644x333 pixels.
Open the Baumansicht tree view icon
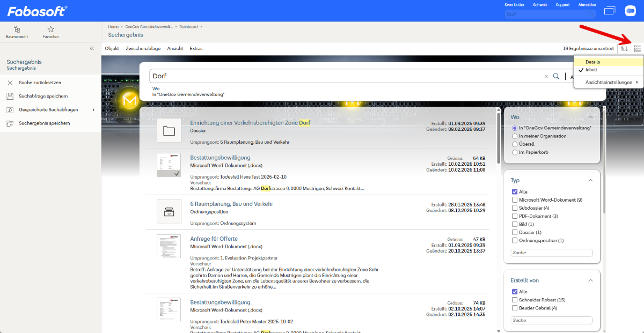(17, 29)
